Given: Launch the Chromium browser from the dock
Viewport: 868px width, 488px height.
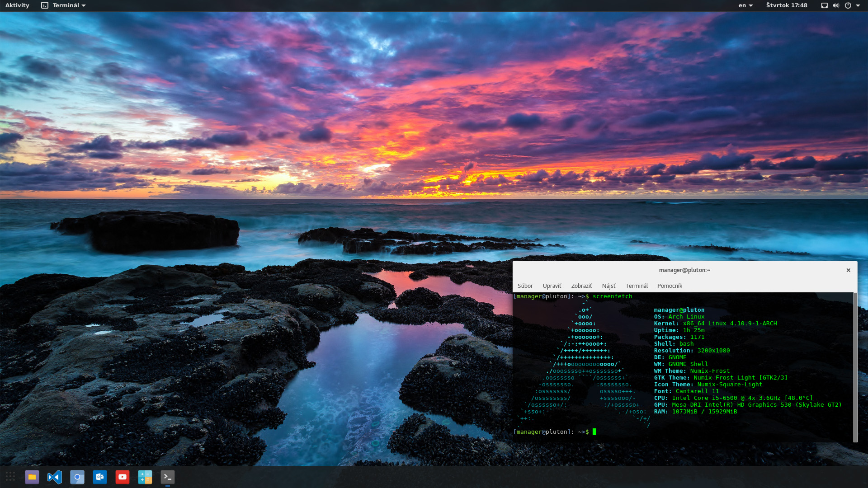Looking at the screenshot, I should pyautogui.click(x=77, y=477).
